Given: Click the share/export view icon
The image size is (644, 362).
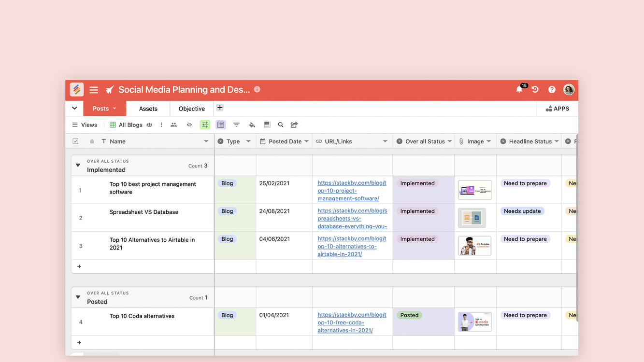Looking at the screenshot, I should coord(294,125).
